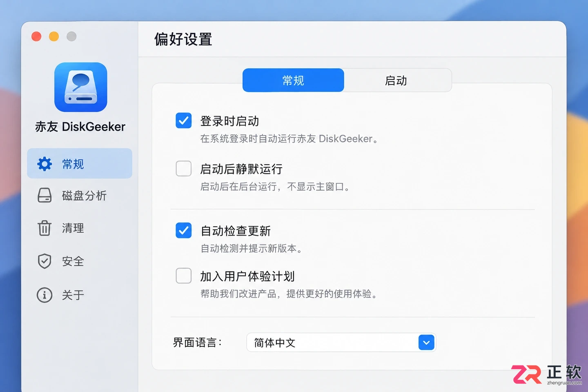Open the 界面语言 dropdown arrow

tap(426, 343)
